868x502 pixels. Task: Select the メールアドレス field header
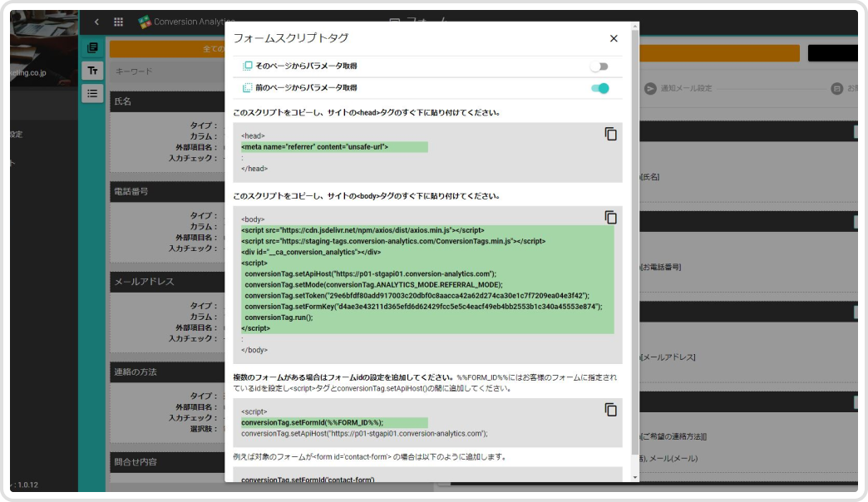click(x=166, y=282)
